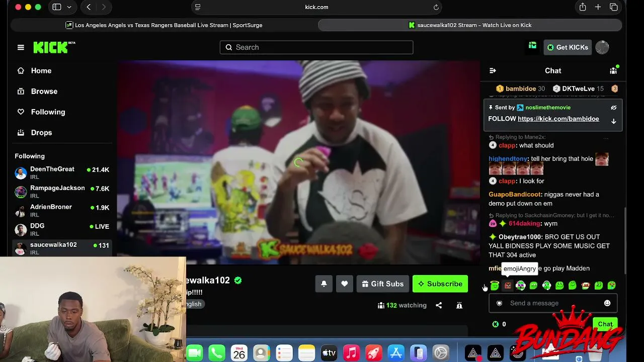The width and height of the screenshot is (644, 362).
Task: Open the emoji picker smiley icon
Action: [x=607, y=303]
